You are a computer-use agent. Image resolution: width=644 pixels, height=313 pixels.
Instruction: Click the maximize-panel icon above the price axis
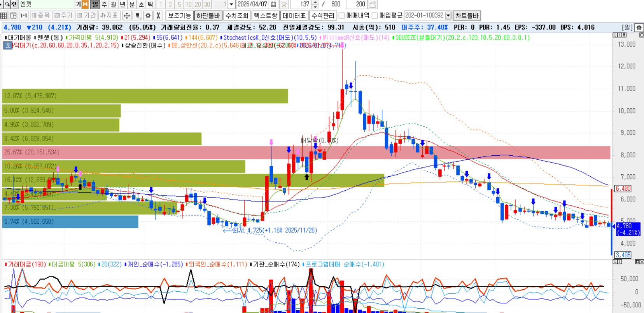tap(642, 35)
